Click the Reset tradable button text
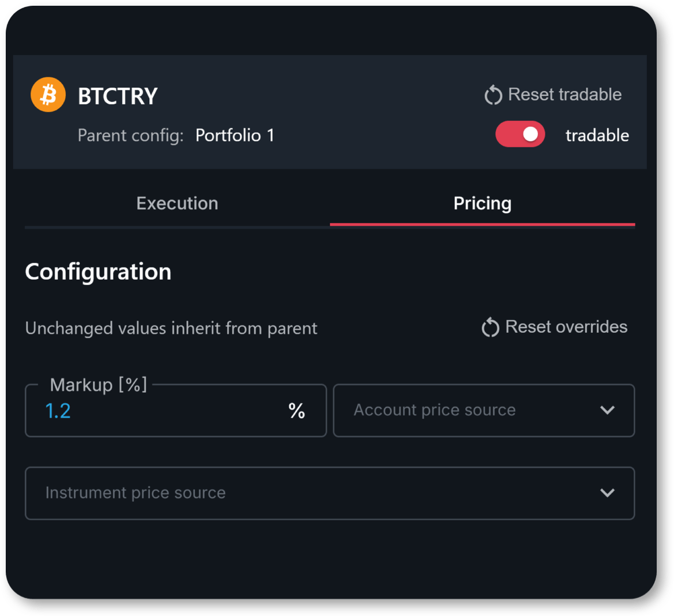 pos(565,95)
